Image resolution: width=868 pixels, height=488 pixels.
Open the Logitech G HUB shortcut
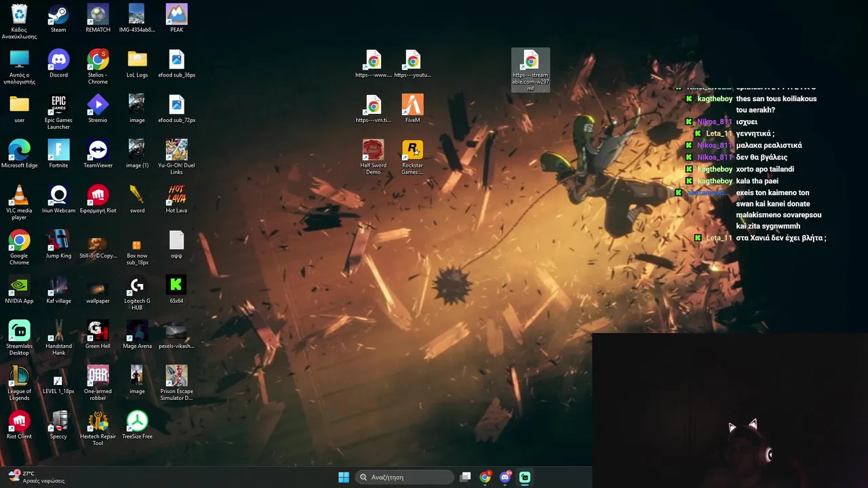[x=137, y=293]
